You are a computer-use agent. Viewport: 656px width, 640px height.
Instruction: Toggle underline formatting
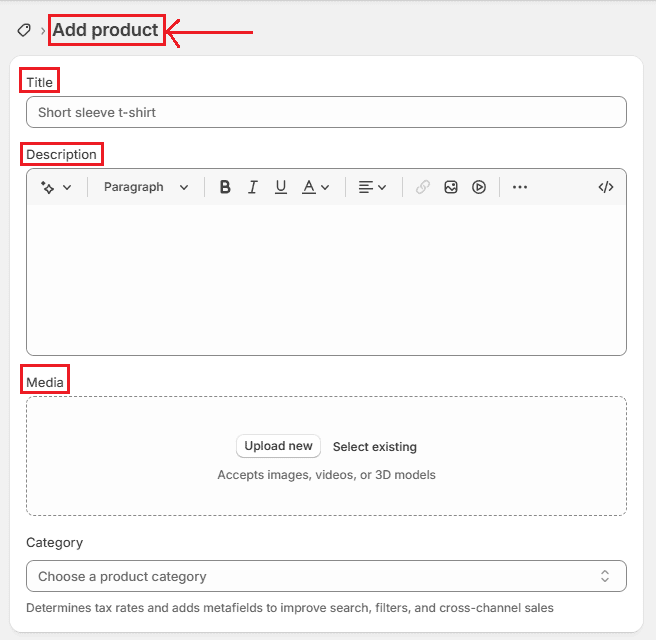click(281, 187)
